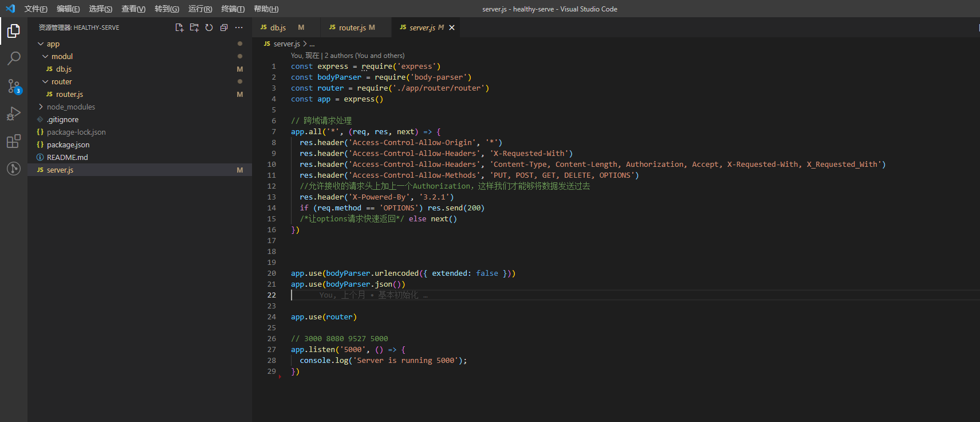Open the 终端(T) menu
Screen dimensions: 980x422
tap(233, 9)
